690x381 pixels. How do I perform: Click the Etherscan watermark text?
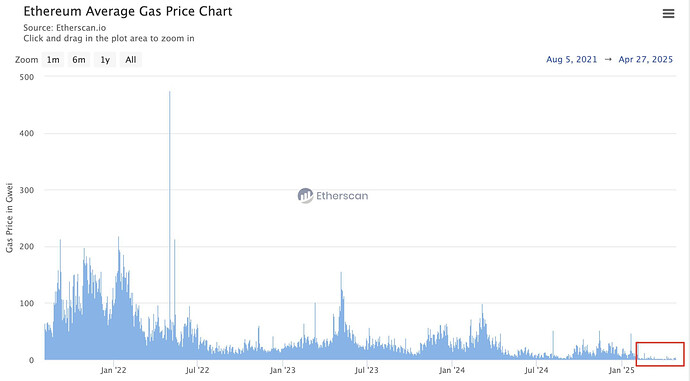coord(342,196)
